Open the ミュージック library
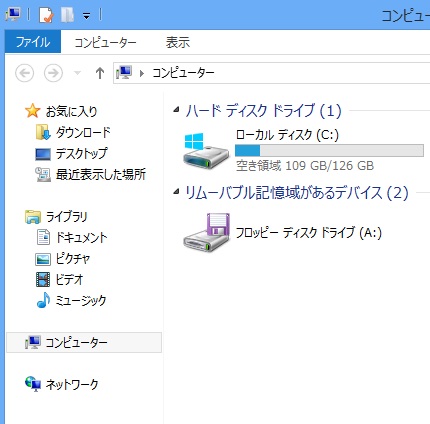430x424 pixels. click(81, 300)
